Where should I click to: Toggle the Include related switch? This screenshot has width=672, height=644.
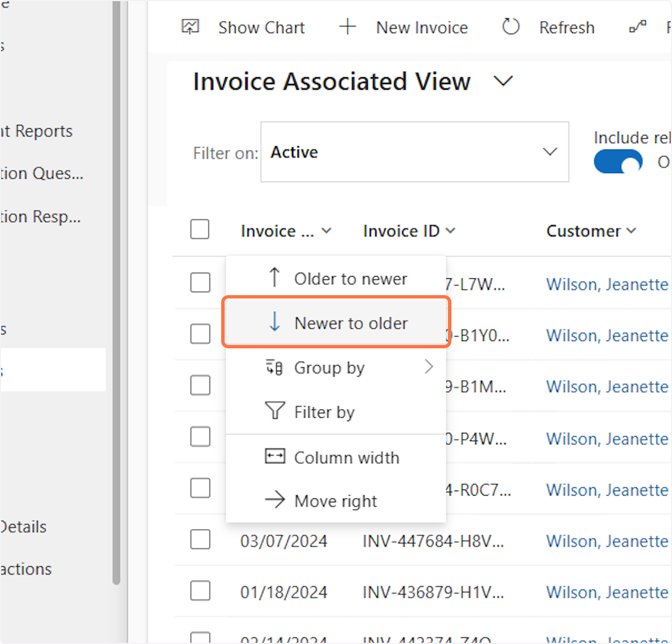tap(618, 162)
